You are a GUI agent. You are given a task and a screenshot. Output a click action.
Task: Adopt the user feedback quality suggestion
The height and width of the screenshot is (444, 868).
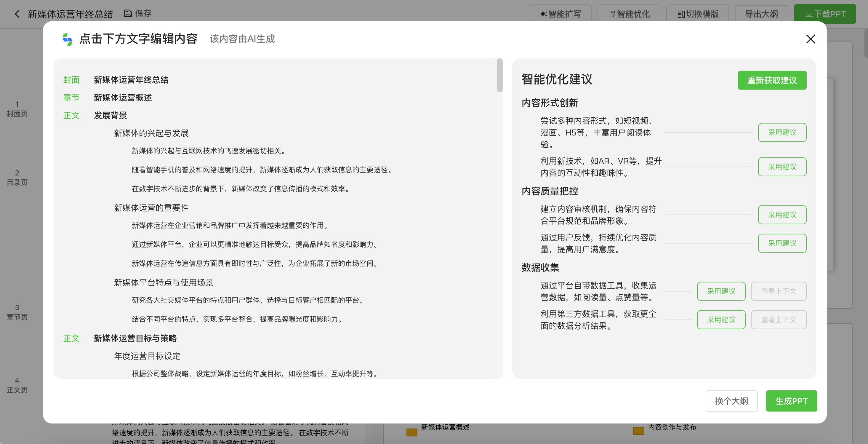782,243
